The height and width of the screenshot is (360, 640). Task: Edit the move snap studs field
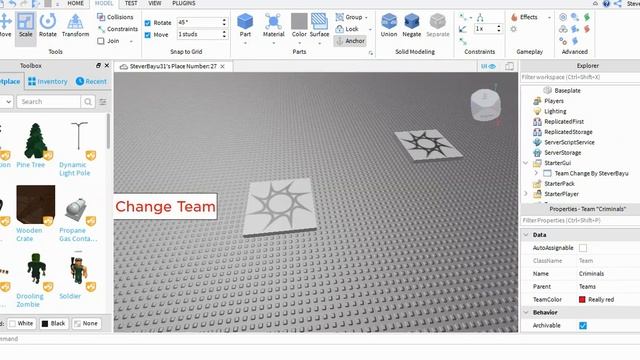pos(199,34)
